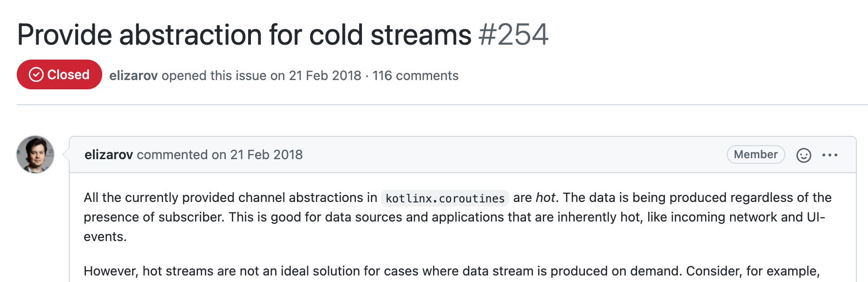Screen dimensions: 868x282
Task: Click the '116 comments' count text
Action: click(415, 75)
